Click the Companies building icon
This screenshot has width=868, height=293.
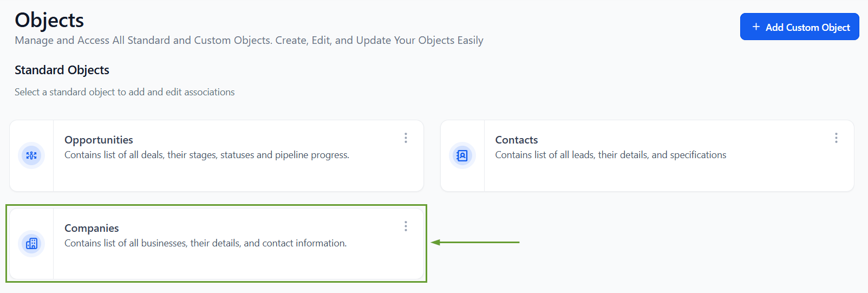(x=31, y=244)
